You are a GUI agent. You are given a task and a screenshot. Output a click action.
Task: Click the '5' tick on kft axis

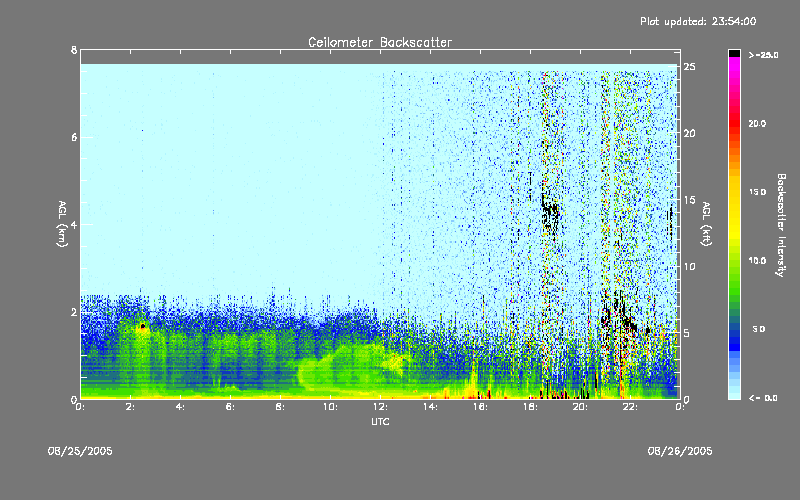point(687,333)
